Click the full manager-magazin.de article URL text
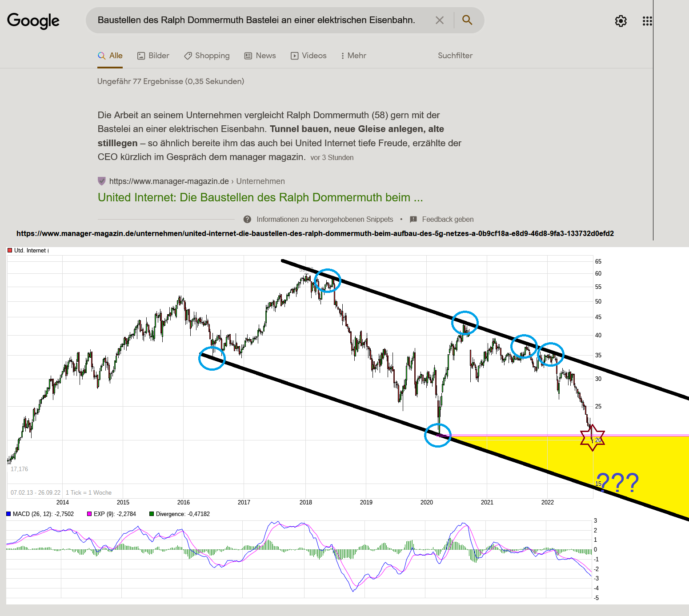The height and width of the screenshot is (616, 689). 315,233
